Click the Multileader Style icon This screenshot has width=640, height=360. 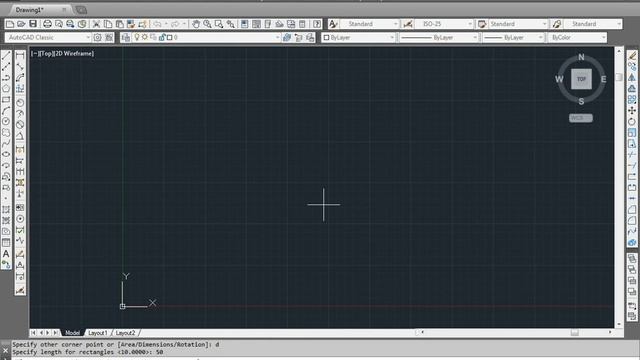pos(557,24)
